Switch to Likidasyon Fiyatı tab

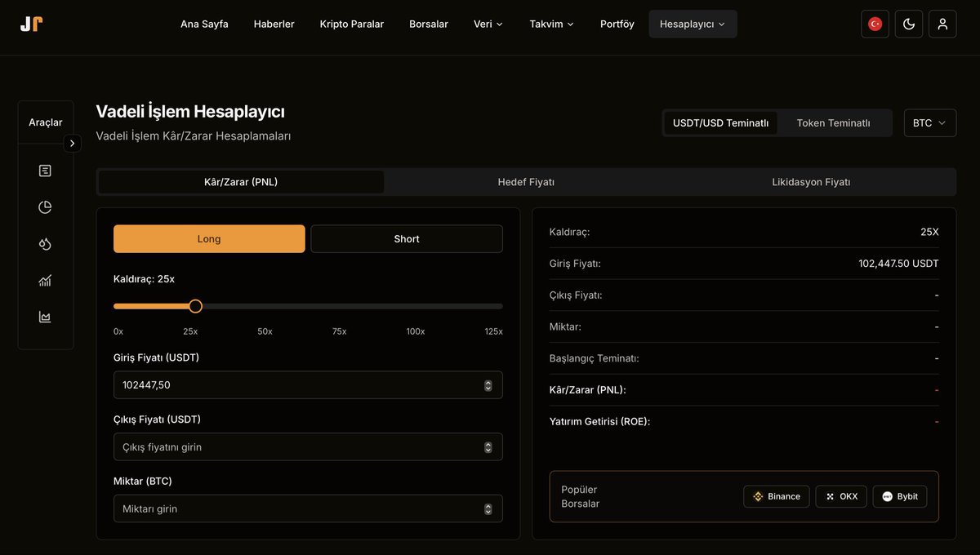click(811, 182)
